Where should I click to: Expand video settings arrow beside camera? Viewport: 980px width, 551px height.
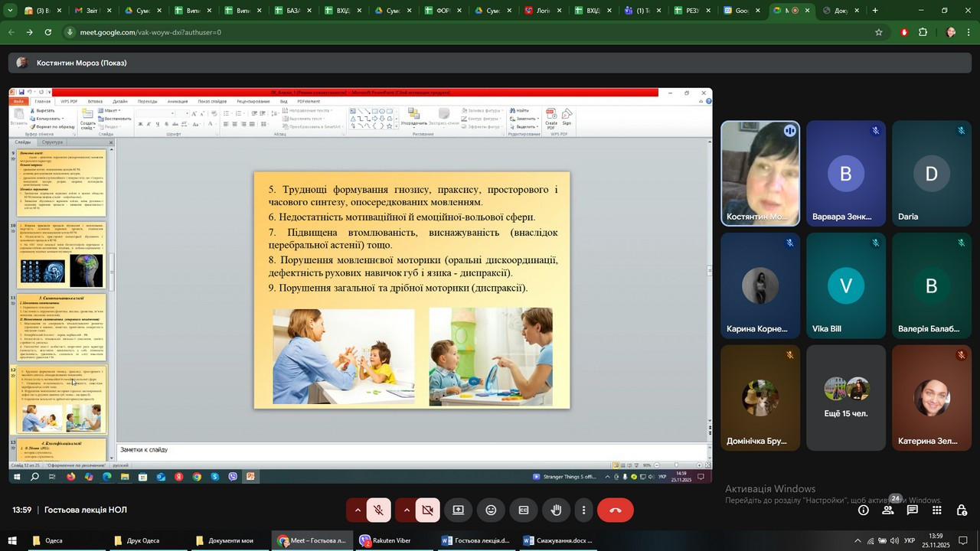point(406,510)
